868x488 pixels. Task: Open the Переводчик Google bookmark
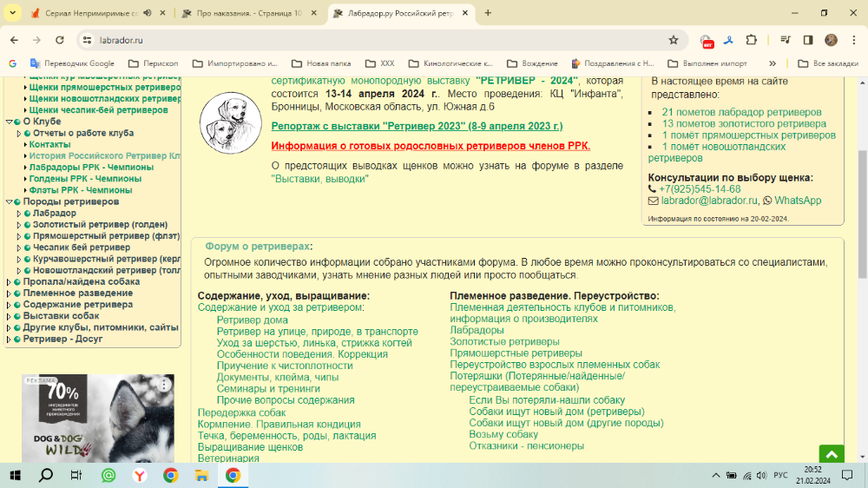pyautogui.click(x=73, y=63)
